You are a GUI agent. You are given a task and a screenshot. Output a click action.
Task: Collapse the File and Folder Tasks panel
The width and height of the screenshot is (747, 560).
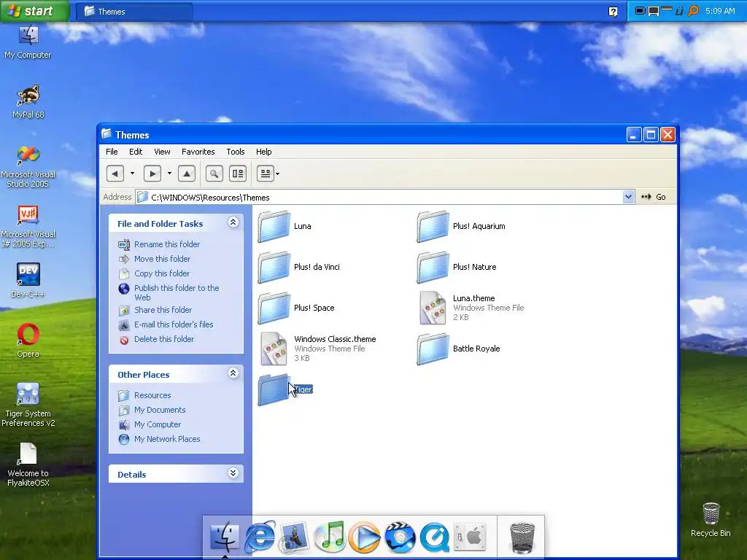233,222
